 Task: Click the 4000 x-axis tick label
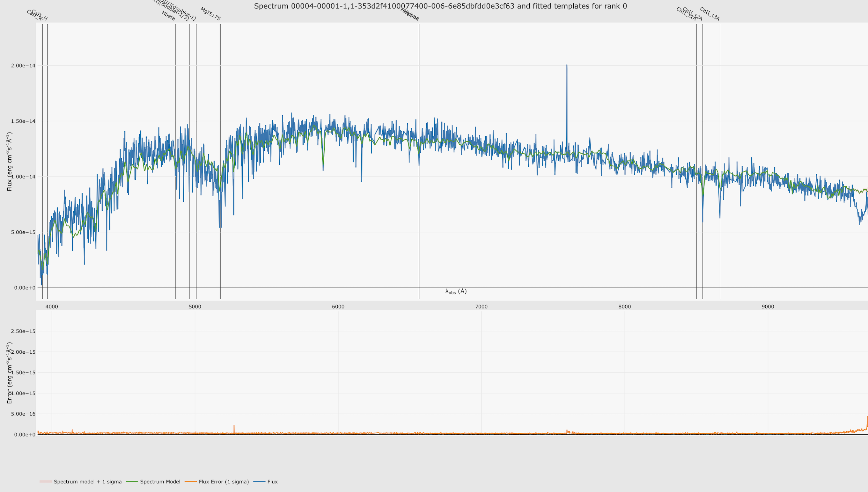(52, 307)
